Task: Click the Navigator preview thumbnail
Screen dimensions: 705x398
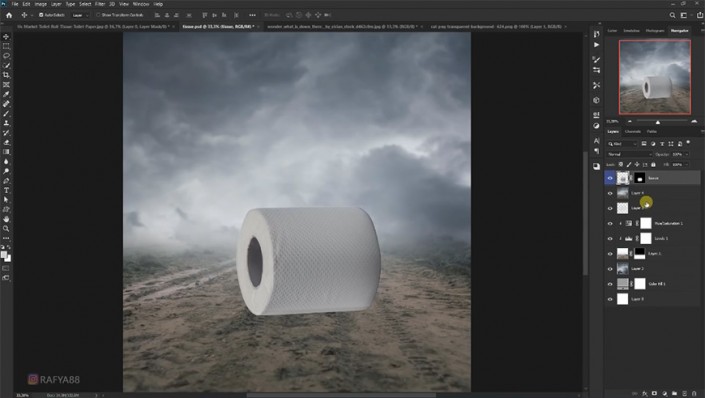Action: point(655,77)
